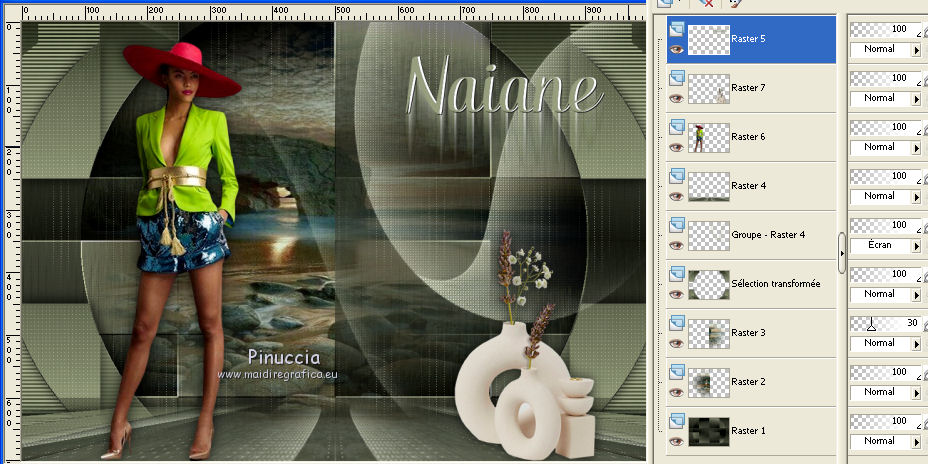Click the Raster 3 layer type icon
Screen dimensions: 928x464
678,323
